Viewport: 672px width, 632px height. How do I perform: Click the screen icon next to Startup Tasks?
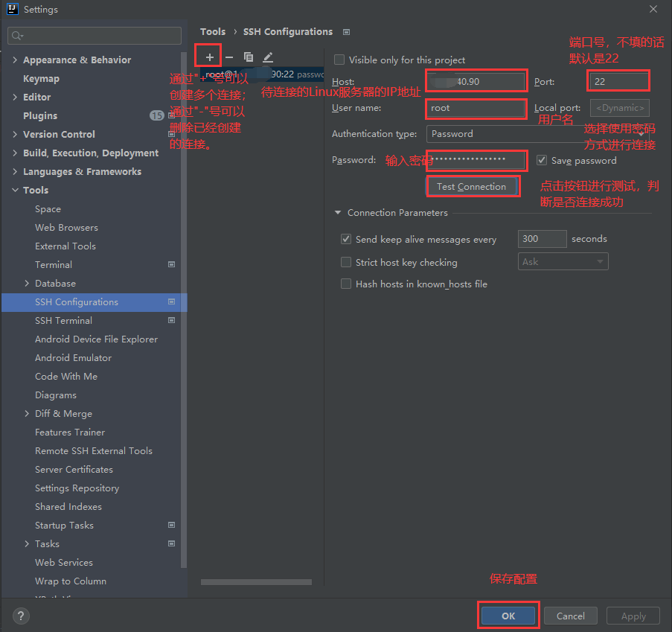pos(171,525)
